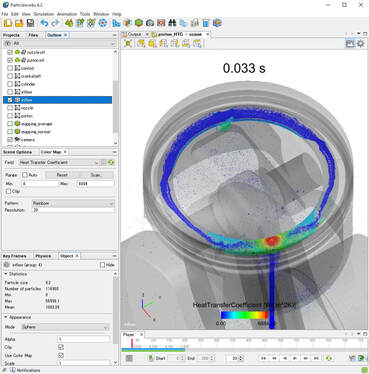Click the camera snapshot toolbar icon
The image size is (369, 374).
pyautogui.click(x=150, y=23)
